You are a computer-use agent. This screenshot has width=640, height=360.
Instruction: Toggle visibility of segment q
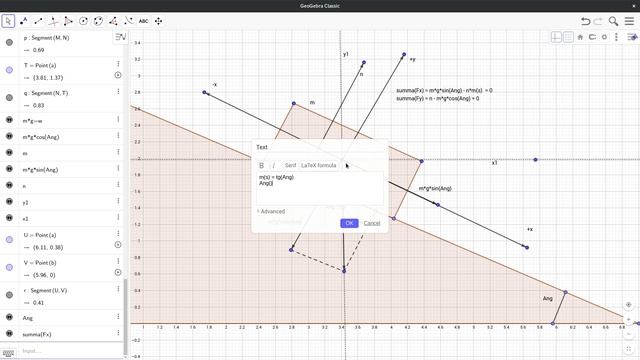tap(9, 98)
